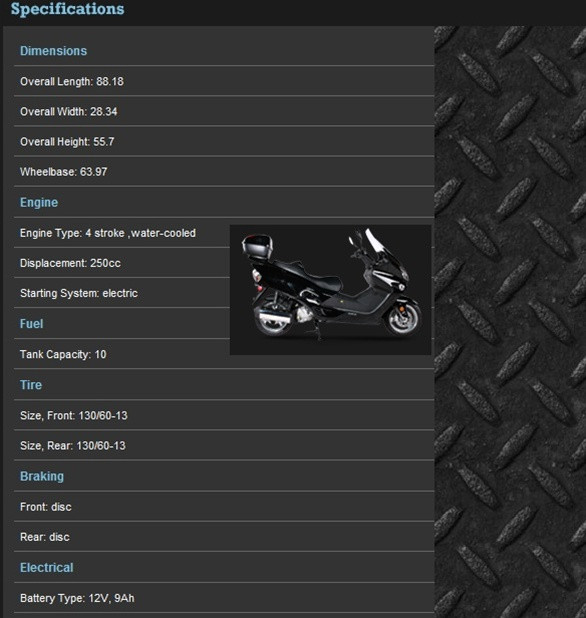Select the Rear: disc row
Viewport: 586px width, 618px height.
224,537
